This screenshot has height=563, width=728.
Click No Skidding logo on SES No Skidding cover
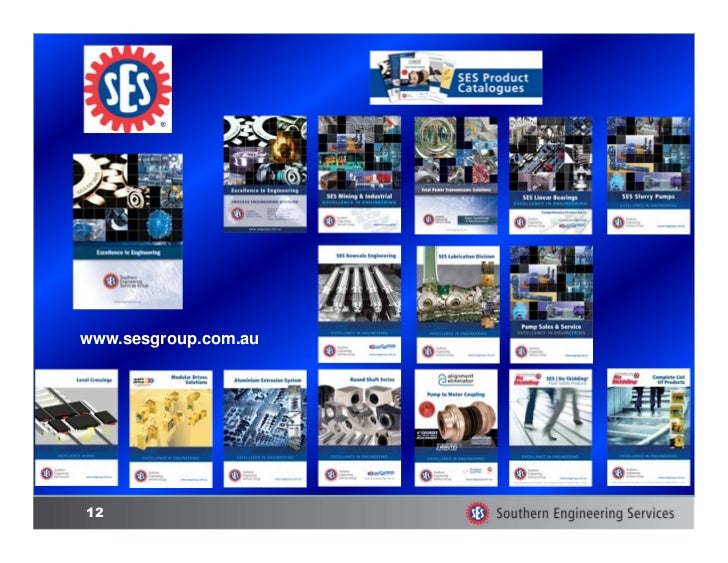528,380
